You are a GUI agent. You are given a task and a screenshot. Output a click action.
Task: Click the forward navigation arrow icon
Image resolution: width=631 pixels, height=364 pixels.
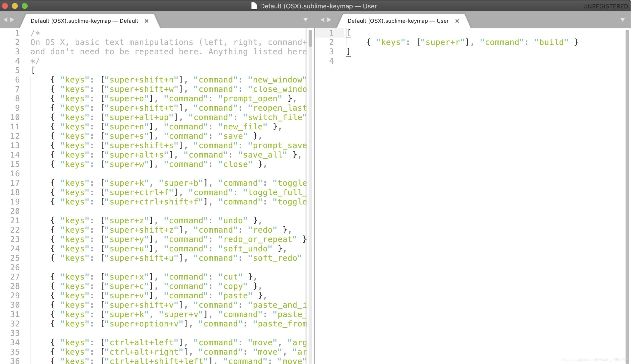[x=13, y=20]
